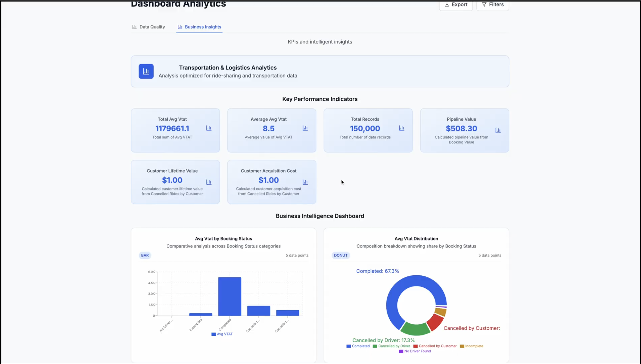This screenshot has width=641, height=364.
Task: Click the Business Insights tab chart icon
Action: 180,27
